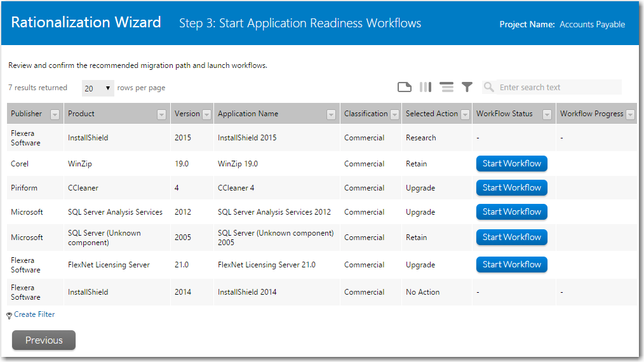Image resolution: width=644 pixels, height=362 pixels.
Task: Start Workflow for WinZip 19.0
Action: pyautogui.click(x=512, y=164)
